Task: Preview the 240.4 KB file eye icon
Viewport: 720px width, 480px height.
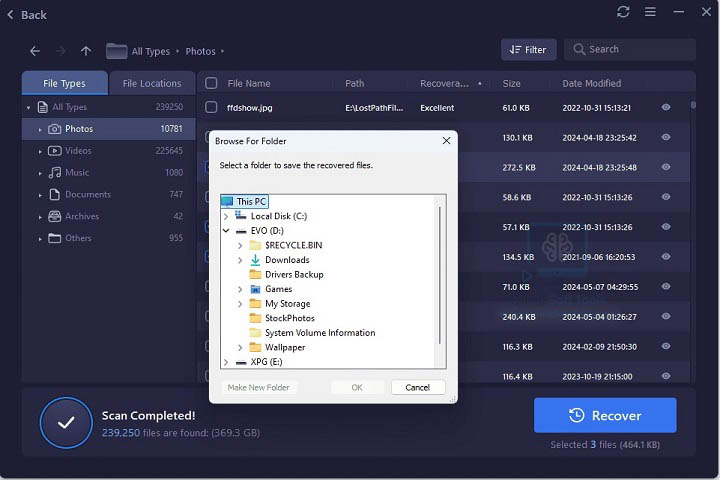Action: pyautogui.click(x=666, y=316)
